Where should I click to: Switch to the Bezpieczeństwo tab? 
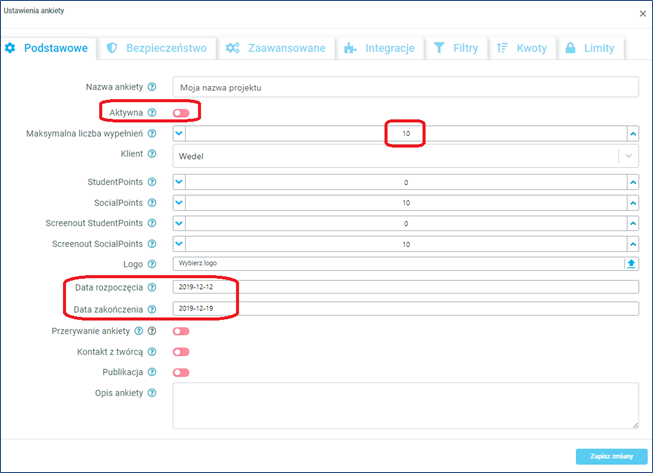tap(156, 48)
